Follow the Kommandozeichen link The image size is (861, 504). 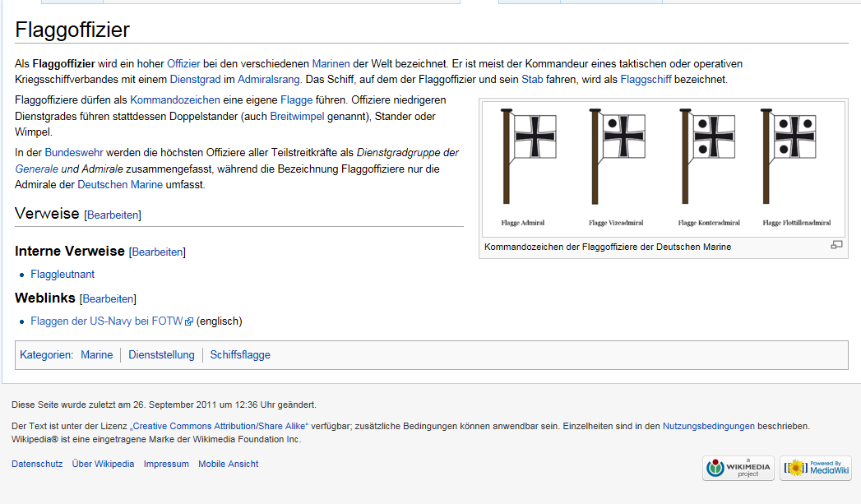coord(174,99)
